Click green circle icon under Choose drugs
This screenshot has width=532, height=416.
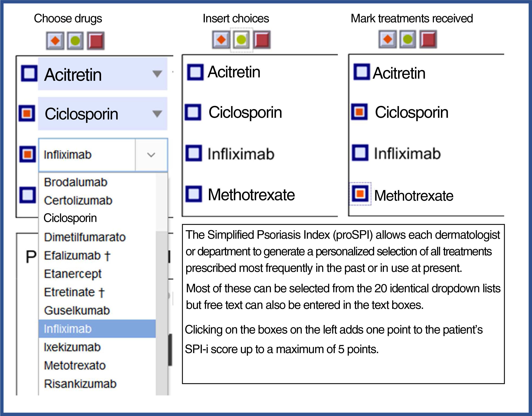[x=75, y=41]
